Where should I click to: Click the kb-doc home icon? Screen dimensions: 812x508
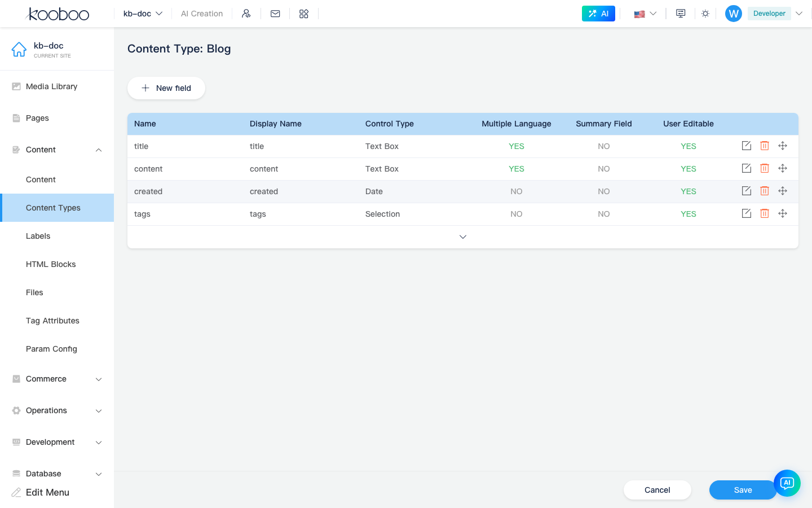(x=19, y=50)
